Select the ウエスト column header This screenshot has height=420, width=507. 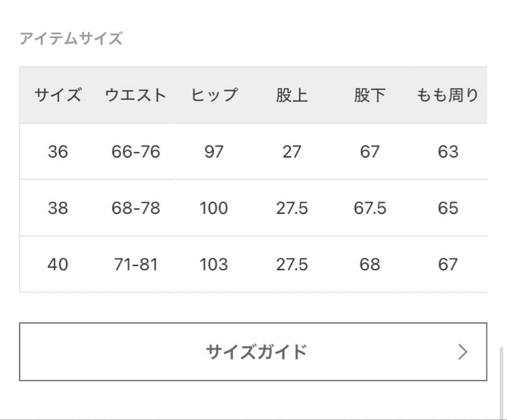click(136, 95)
